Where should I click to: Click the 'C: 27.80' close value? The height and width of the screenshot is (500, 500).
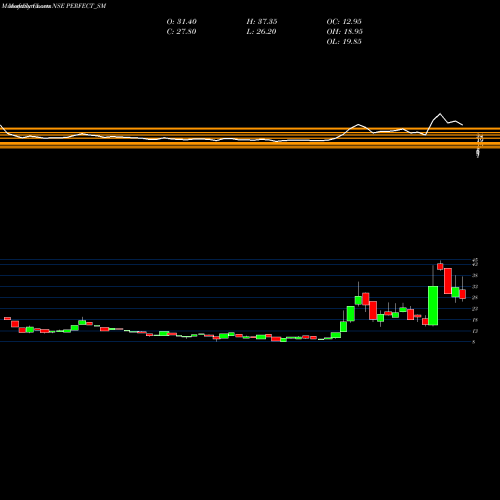181,32
